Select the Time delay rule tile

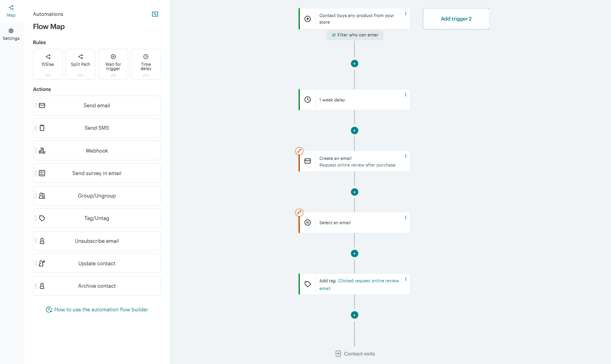pyautogui.click(x=146, y=64)
